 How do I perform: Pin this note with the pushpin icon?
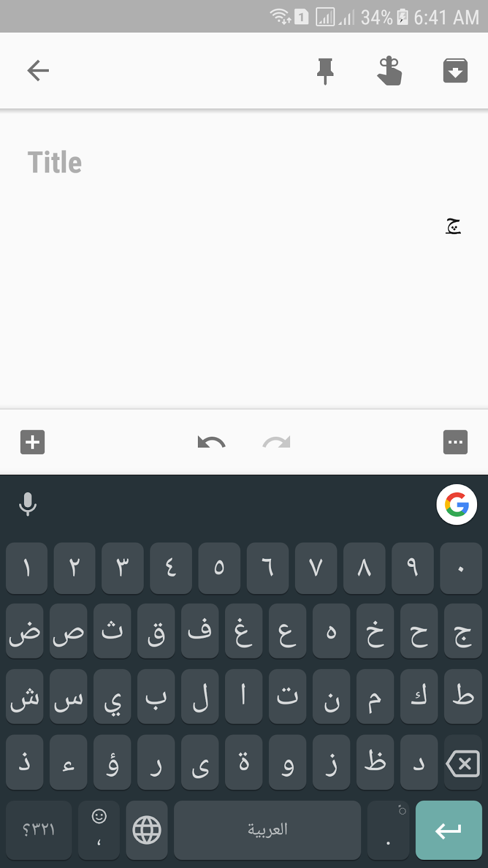click(x=325, y=71)
